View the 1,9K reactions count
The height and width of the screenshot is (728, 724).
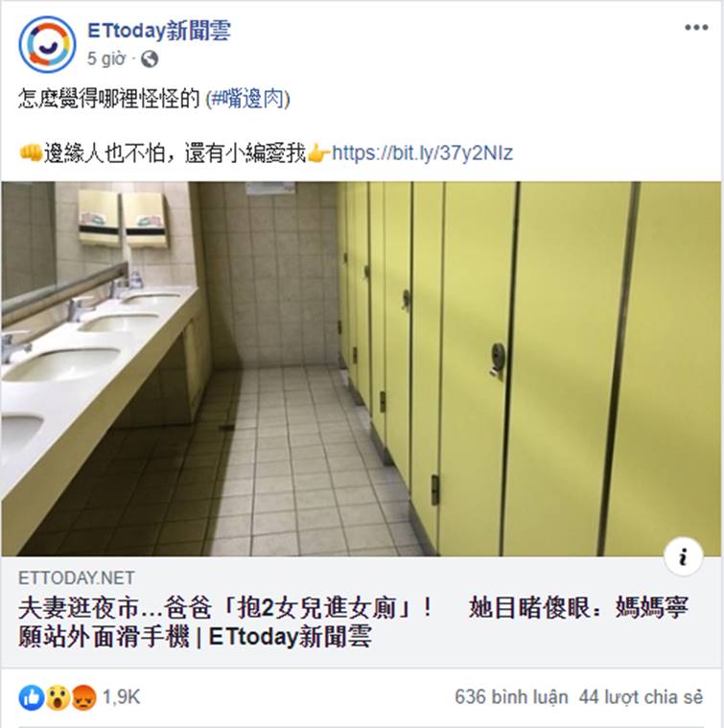pos(121,697)
